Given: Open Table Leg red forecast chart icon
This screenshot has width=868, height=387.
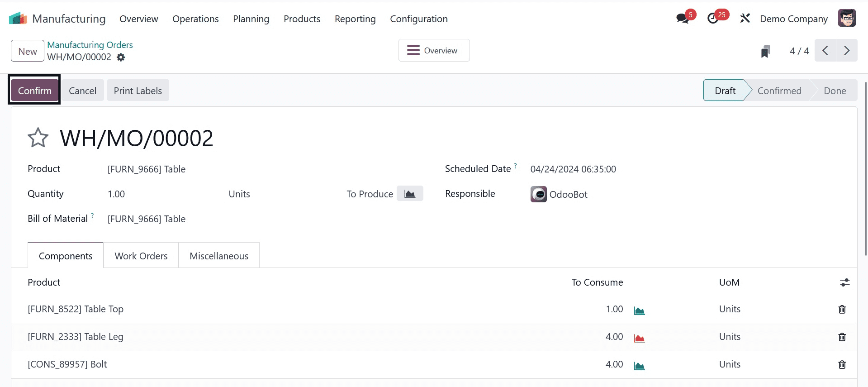Looking at the screenshot, I should click(639, 338).
